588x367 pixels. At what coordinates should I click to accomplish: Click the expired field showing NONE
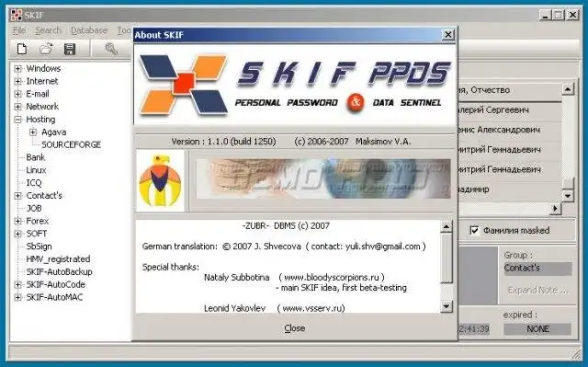point(537,329)
